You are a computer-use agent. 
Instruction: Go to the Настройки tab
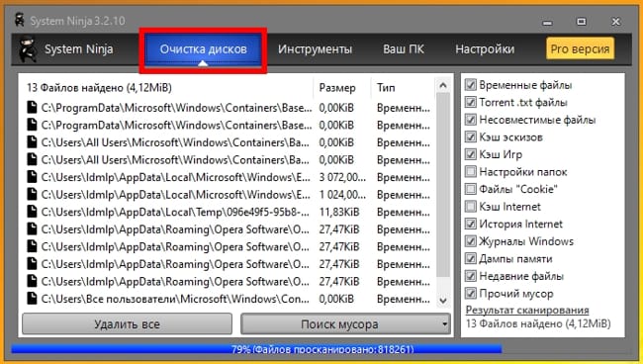click(485, 49)
